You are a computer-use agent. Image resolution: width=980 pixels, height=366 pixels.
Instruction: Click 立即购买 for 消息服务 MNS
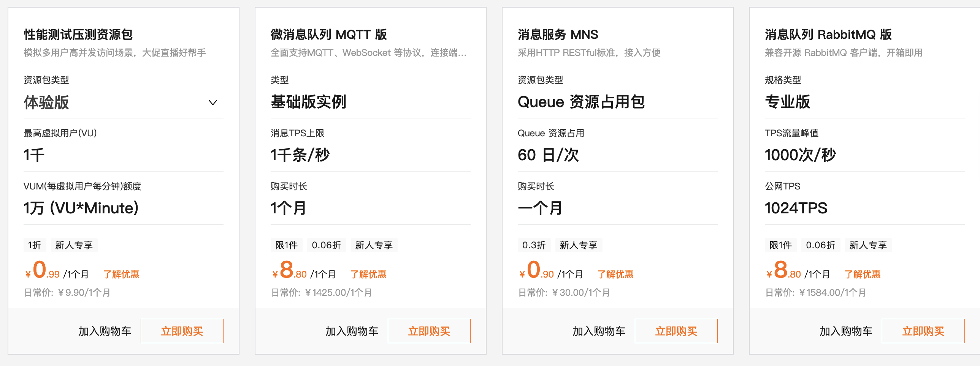(x=676, y=331)
